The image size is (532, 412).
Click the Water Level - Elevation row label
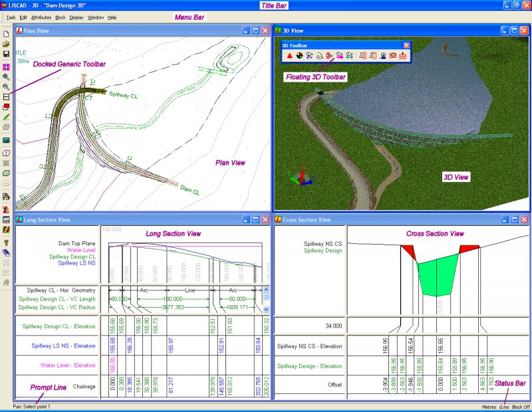(68, 365)
